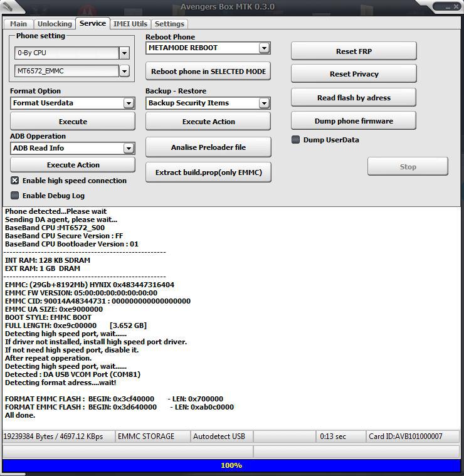The width and height of the screenshot is (464, 476).
Task: Click 'Phone detected...Please wait' log line
Action: (56, 211)
